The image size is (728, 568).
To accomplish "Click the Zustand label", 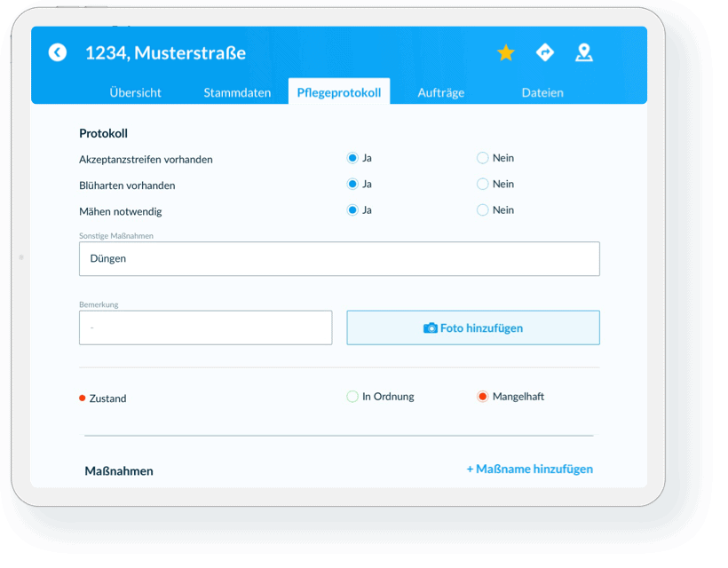I will (x=107, y=398).
